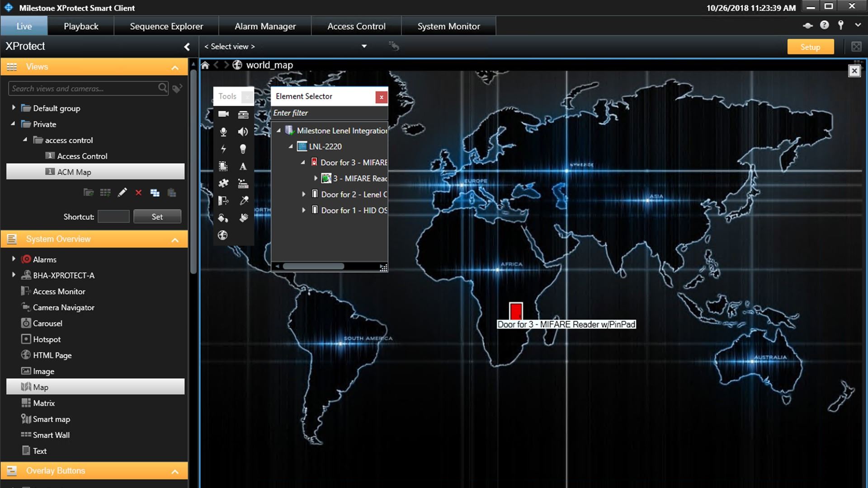The image size is (868, 488).
Task: Expand Door for 2 in Element Selector
Action: tap(304, 194)
